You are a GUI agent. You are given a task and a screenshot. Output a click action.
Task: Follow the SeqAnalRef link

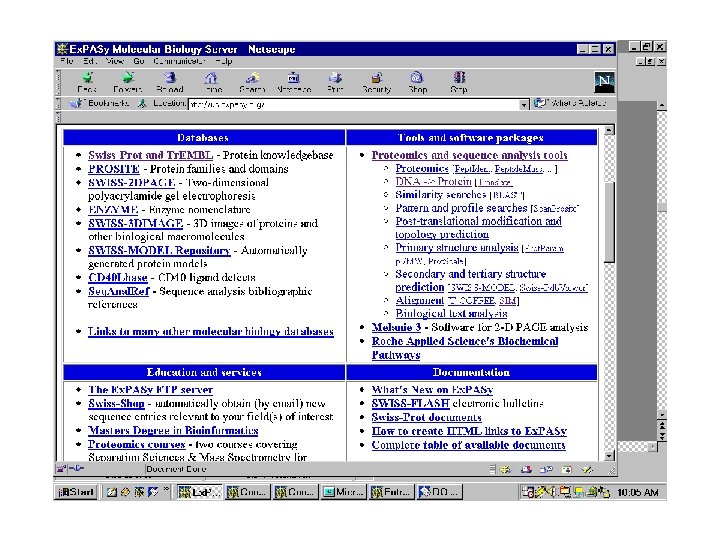[x=119, y=291]
